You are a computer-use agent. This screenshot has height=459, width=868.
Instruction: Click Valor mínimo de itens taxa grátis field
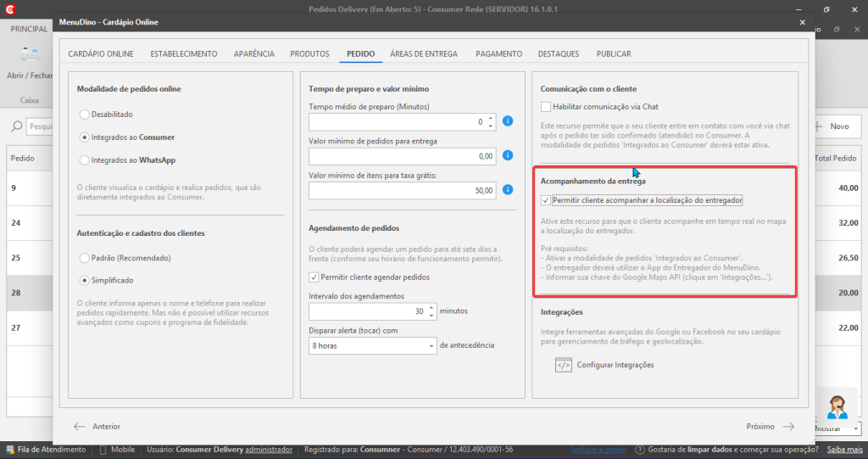[x=402, y=191]
